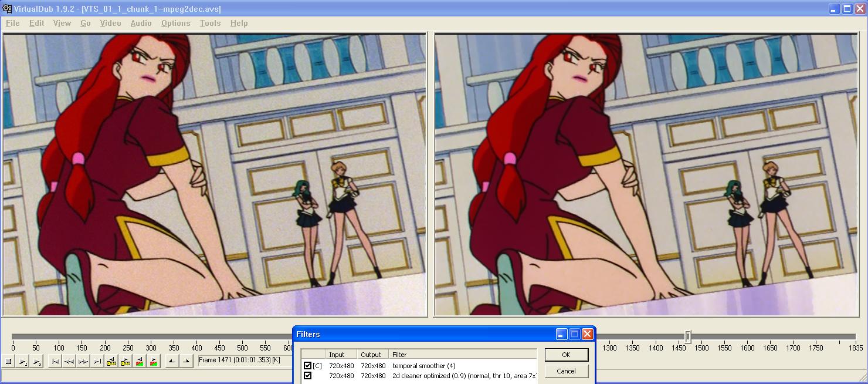Start input playback button

22,362
